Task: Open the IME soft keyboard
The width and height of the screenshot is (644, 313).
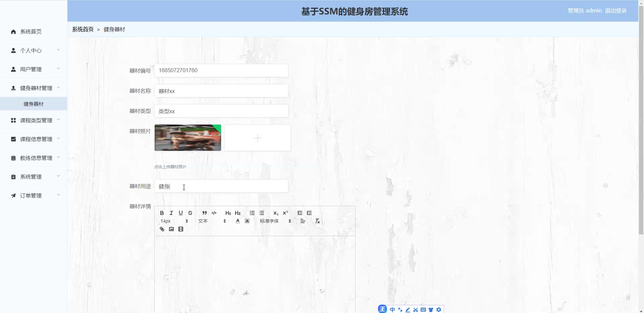Action: click(x=423, y=310)
